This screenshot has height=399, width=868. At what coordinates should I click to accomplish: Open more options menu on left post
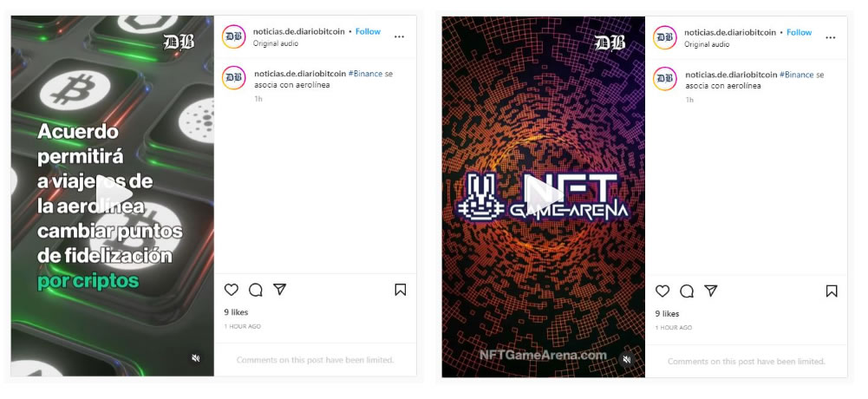pos(399,36)
